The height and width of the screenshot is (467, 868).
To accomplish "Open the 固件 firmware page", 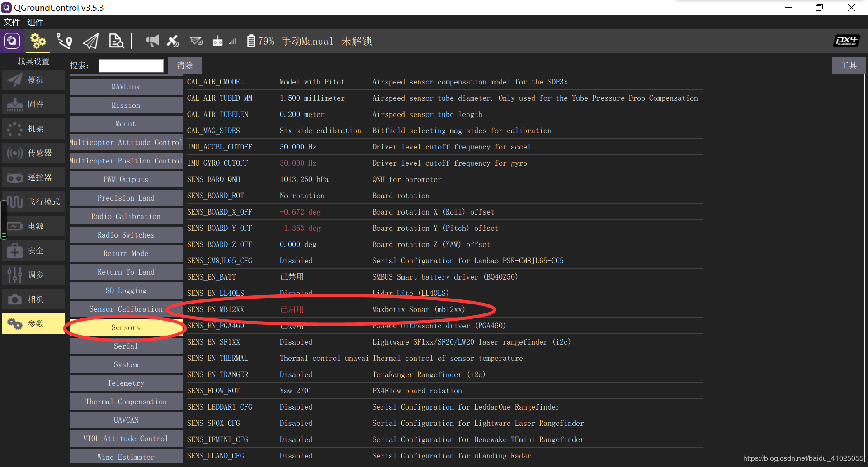I will pyautogui.click(x=33, y=104).
